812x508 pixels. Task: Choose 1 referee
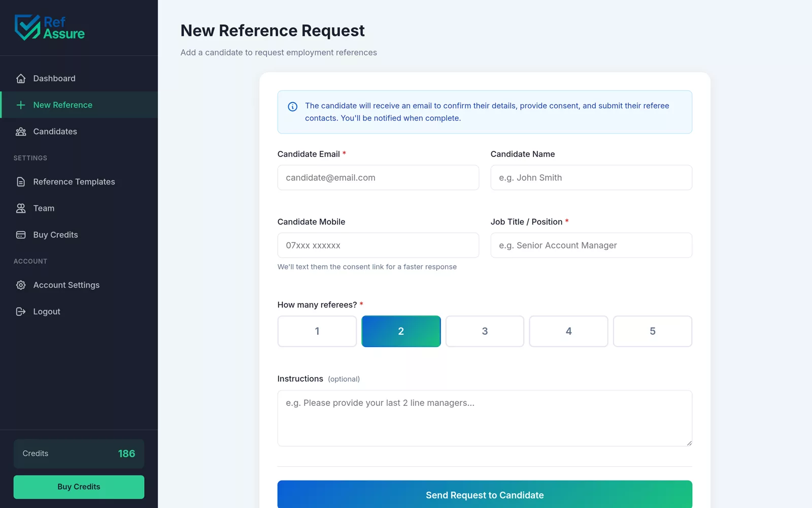click(x=317, y=331)
